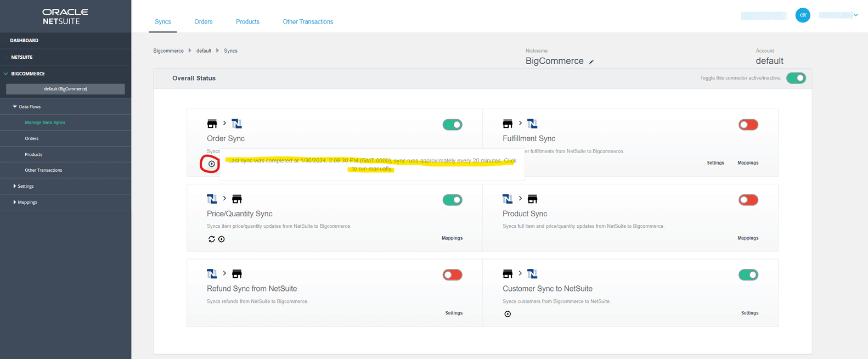Enable the Fulfillment Sync toggle
The width and height of the screenshot is (868, 359).
click(748, 125)
